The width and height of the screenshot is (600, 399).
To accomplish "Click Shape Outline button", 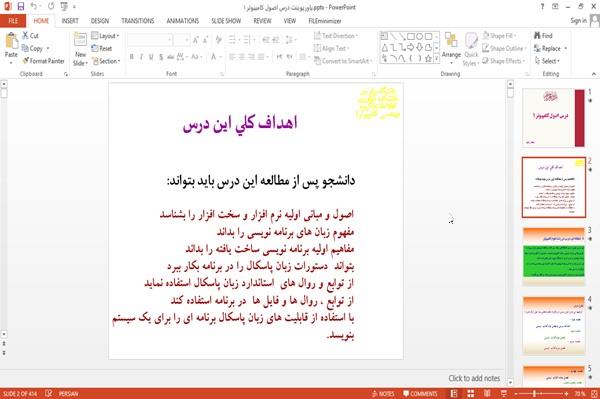I will (504, 48).
